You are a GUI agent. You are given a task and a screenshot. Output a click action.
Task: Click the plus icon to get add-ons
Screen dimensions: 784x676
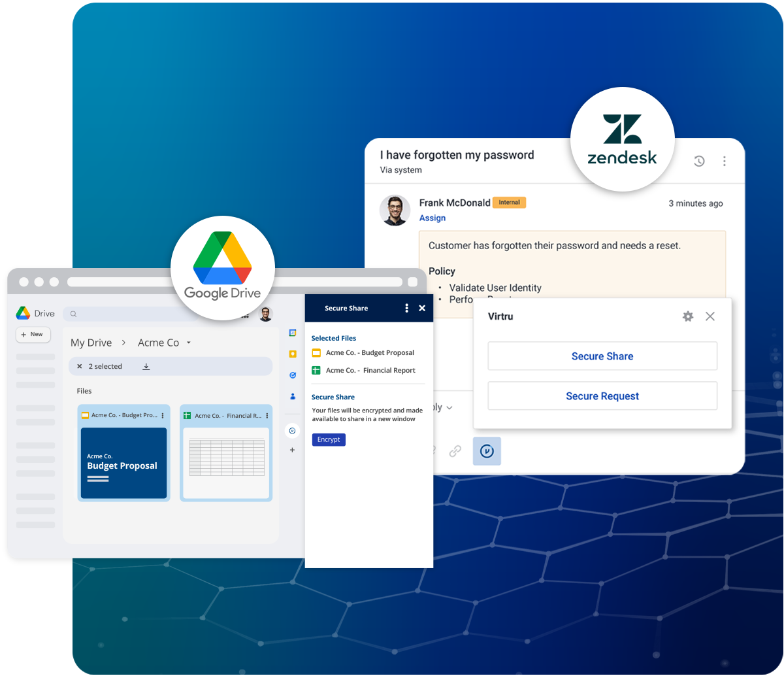pyautogui.click(x=292, y=450)
